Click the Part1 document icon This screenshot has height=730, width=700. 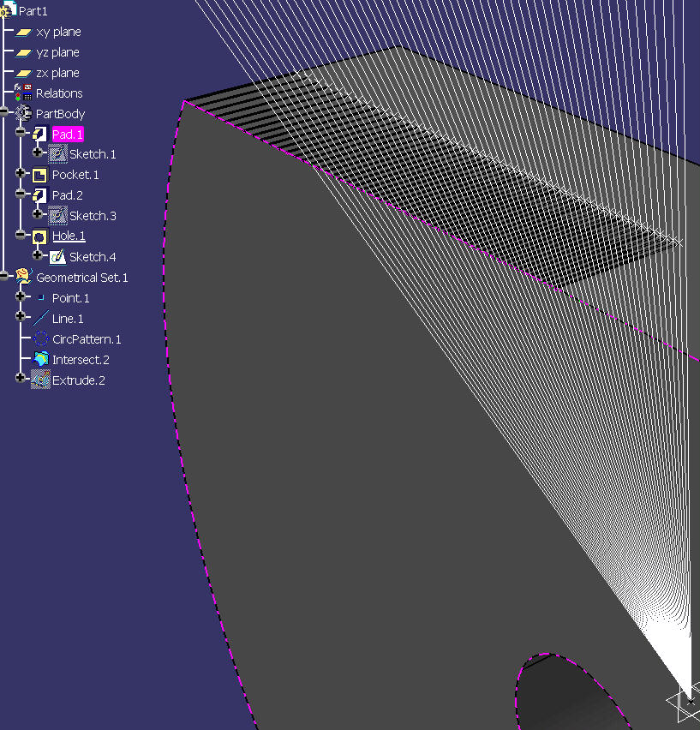9,9
